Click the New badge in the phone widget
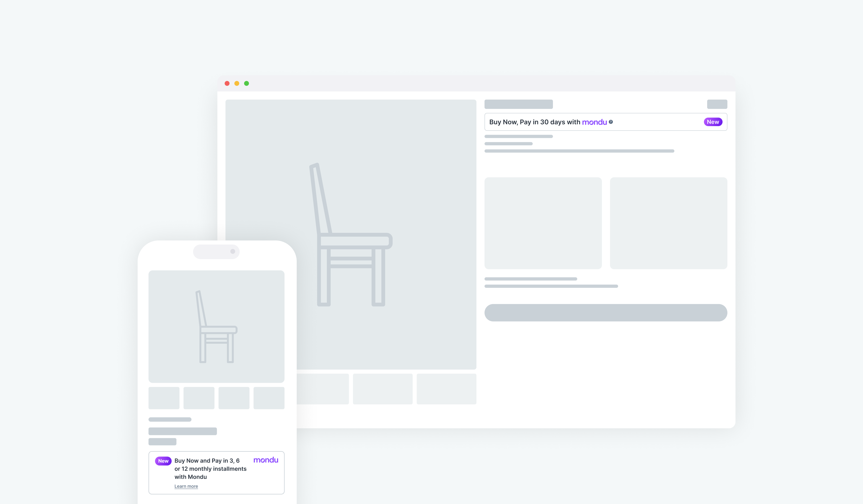Image resolution: width=863 pixels, height=504 pixels. coord(163,461)
